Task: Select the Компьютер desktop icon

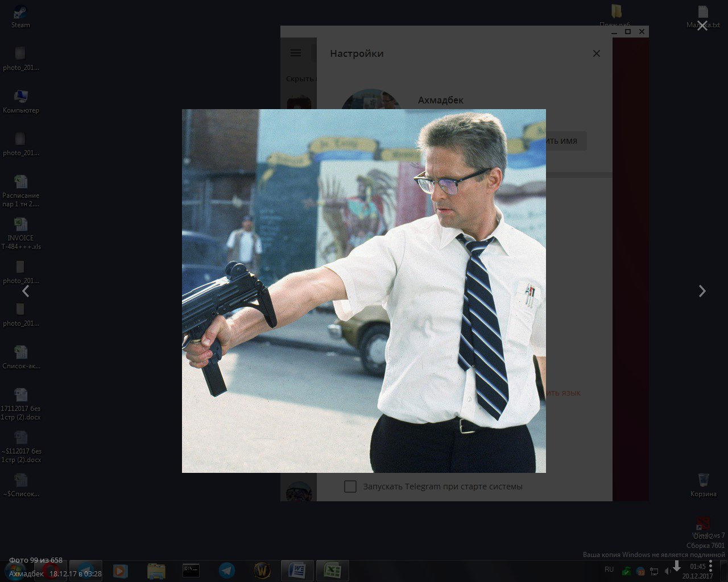Action: (21, 102)
